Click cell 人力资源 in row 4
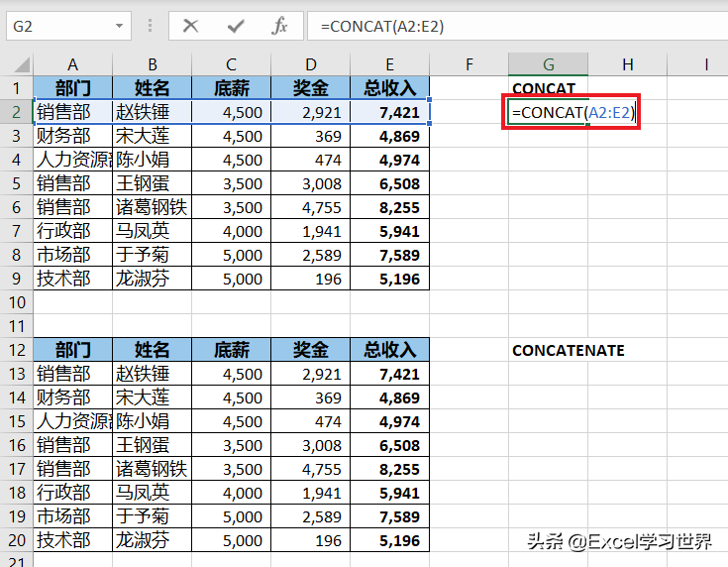 (73, 160)
